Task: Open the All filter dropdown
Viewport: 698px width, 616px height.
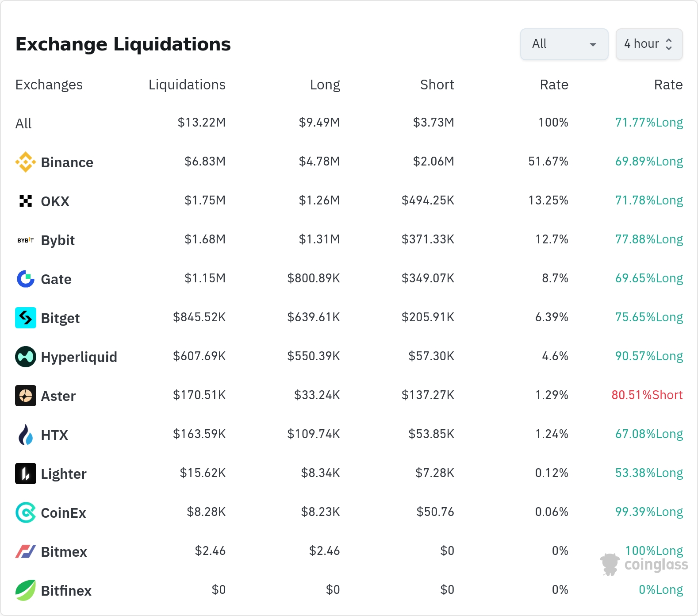Action: 564,44
